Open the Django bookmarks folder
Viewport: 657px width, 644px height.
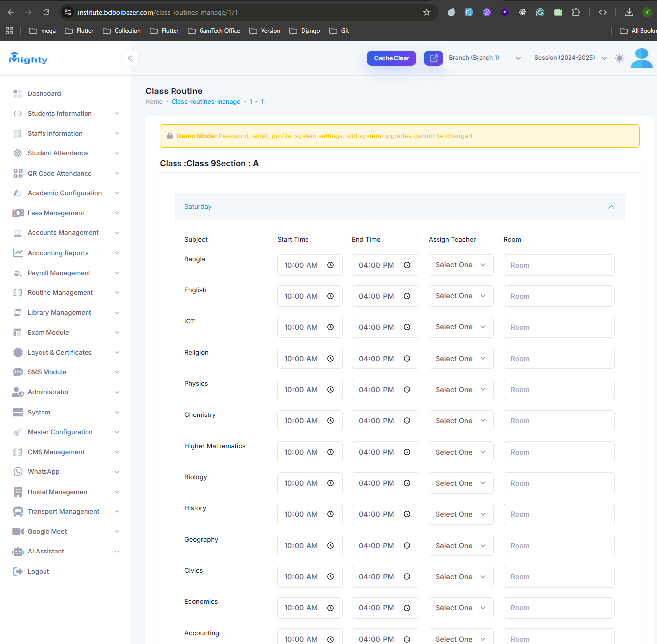305,31
